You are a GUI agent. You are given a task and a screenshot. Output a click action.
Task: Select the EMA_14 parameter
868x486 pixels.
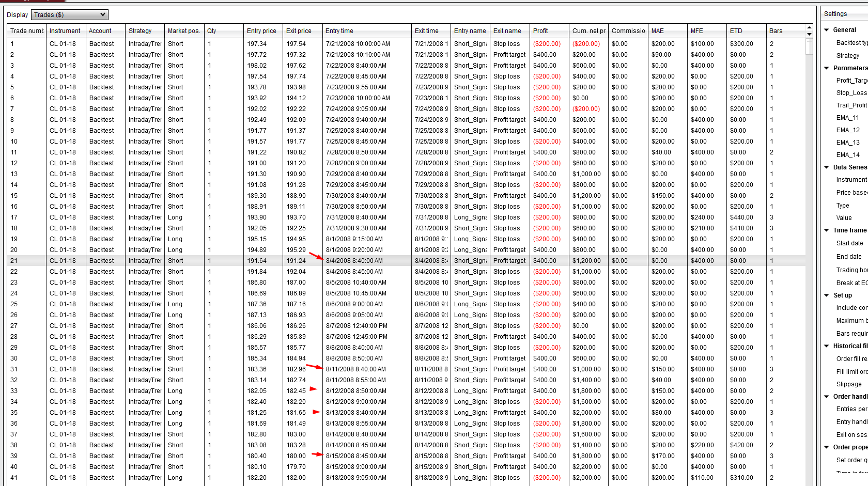tap(848, 155)
